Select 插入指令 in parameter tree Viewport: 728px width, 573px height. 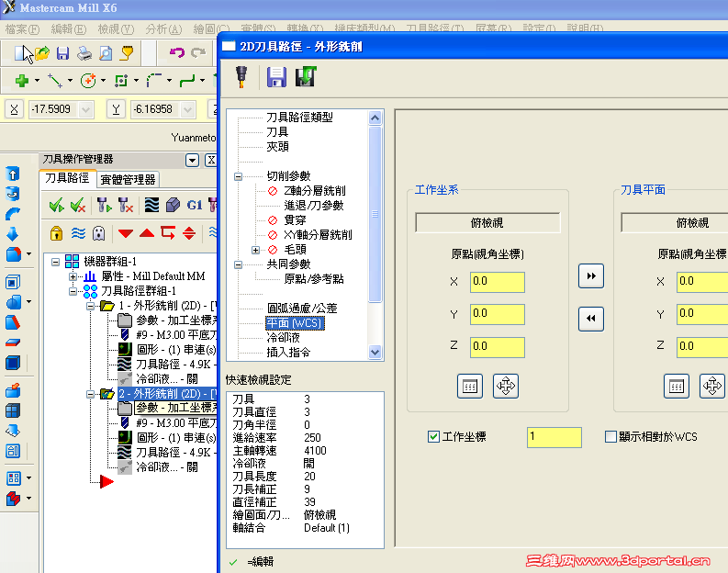(288, 353)
